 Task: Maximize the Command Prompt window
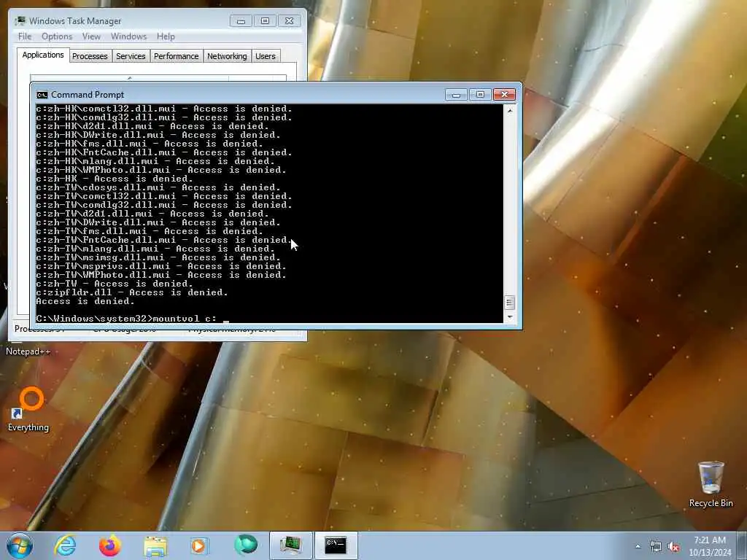coord(480,94)
